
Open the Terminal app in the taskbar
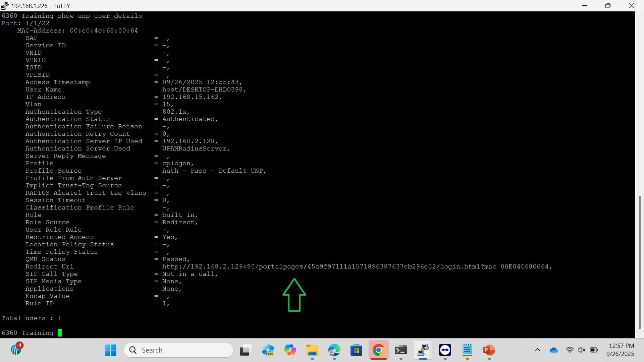click(400, 350)
